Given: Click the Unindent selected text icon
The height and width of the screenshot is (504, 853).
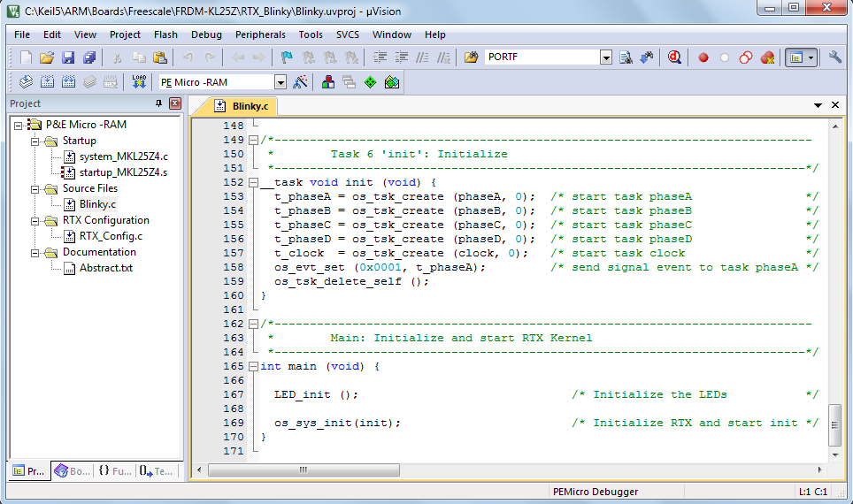Looking at the screenshot, I should point(402,57).
